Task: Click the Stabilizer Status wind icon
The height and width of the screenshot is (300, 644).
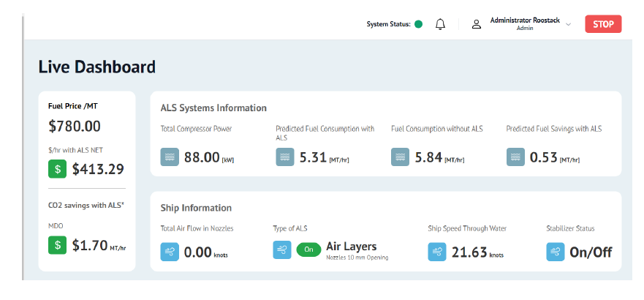Action: (x=556, y=252)
